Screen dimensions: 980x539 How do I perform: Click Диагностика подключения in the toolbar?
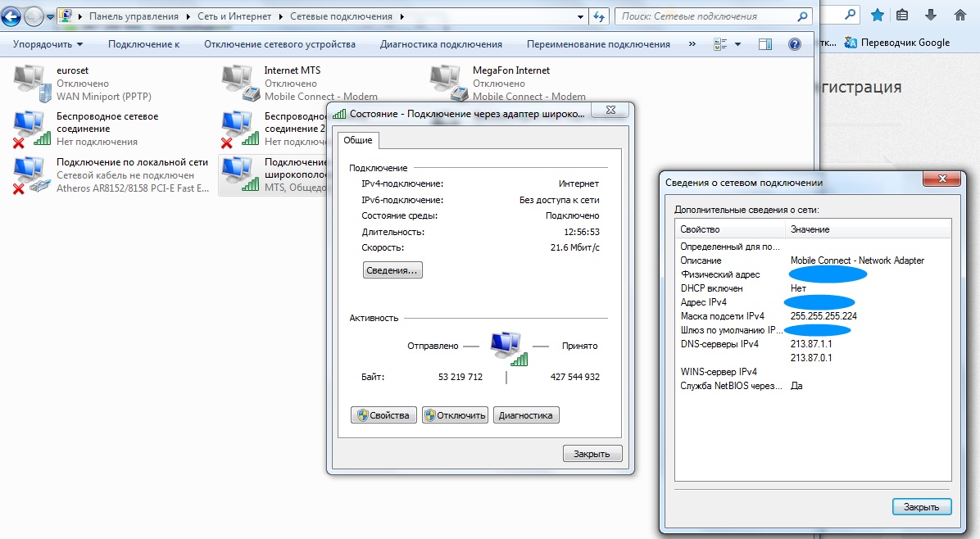tap(441, 44)
